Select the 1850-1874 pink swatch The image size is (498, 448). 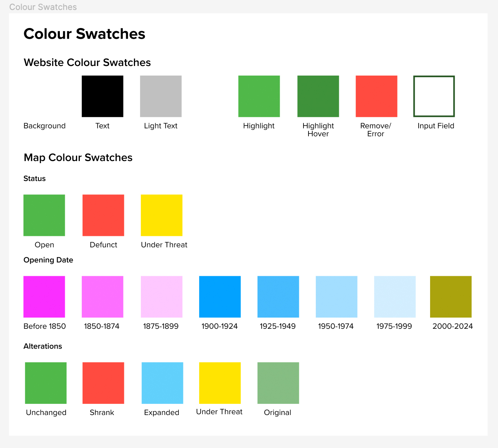[102, 296]
